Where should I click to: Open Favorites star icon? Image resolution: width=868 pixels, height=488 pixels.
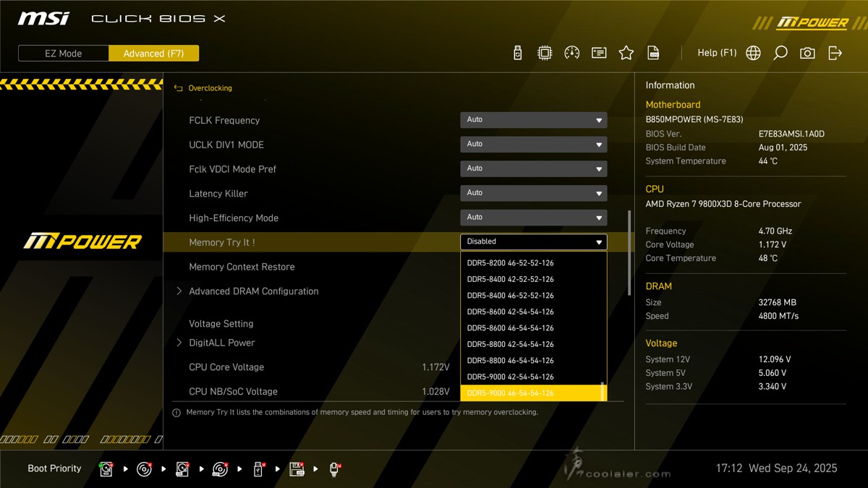coord(626,53)
